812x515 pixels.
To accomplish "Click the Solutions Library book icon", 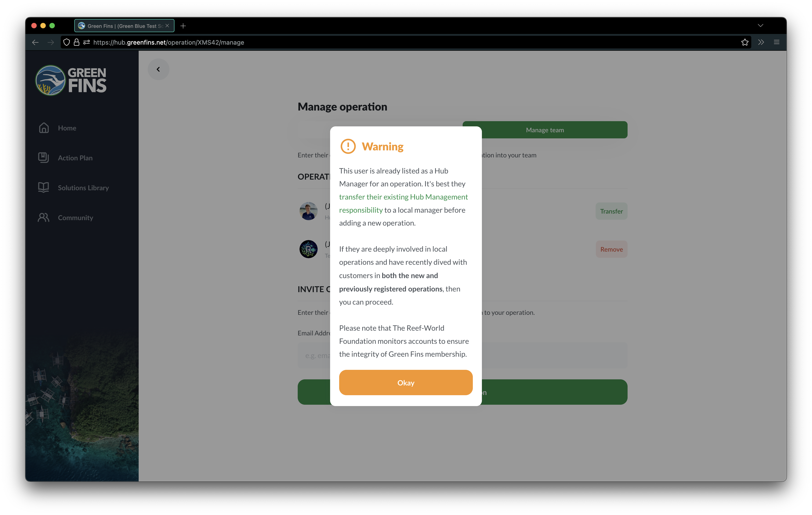I will [x=43, y=187].
